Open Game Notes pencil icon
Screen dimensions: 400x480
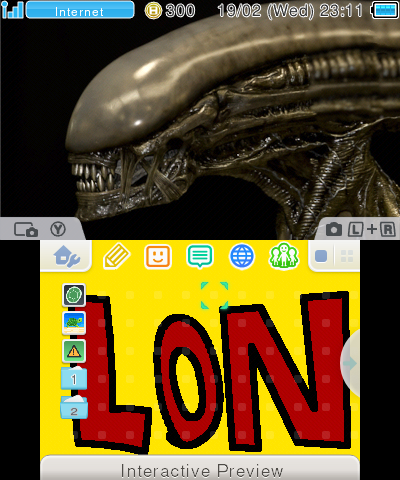coord(116,256)
